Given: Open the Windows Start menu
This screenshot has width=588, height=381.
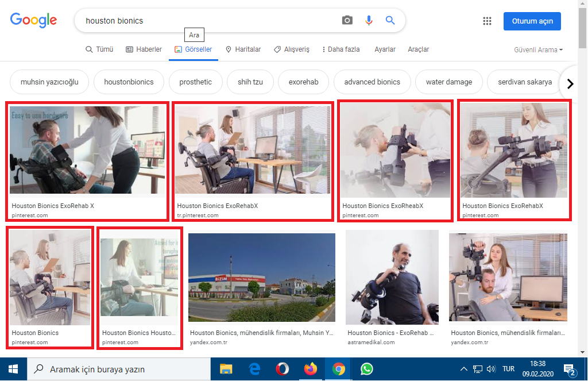Looking at the screenshot, I should (13, 370).
